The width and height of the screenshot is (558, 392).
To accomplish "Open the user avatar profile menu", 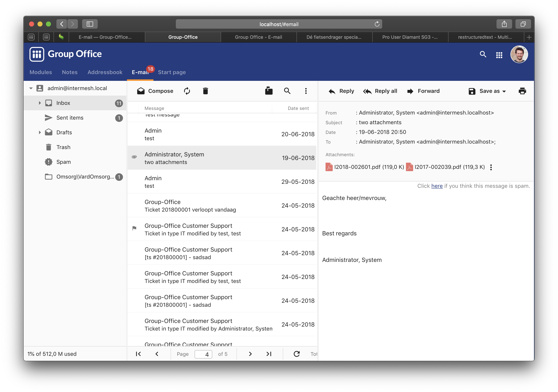I will click(x=519, y=55).
